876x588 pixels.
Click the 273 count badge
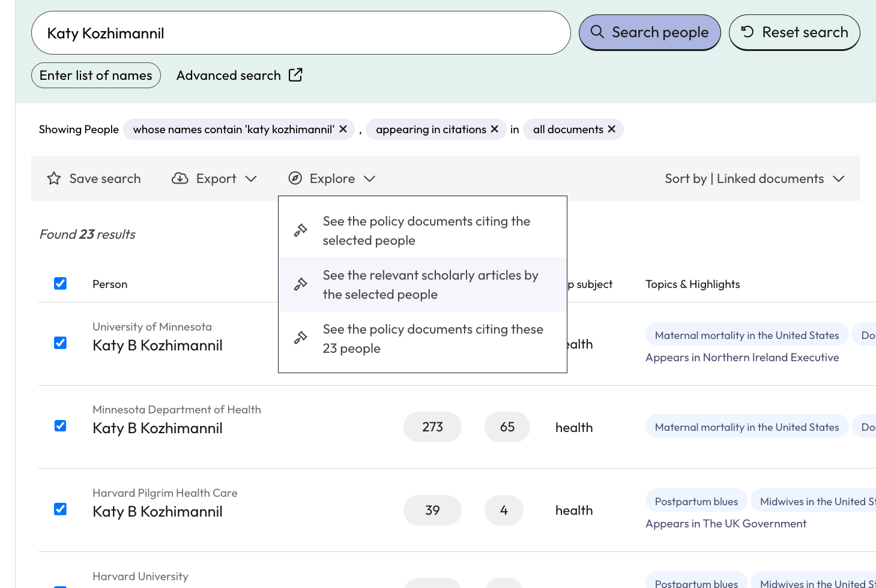[432, 427]
